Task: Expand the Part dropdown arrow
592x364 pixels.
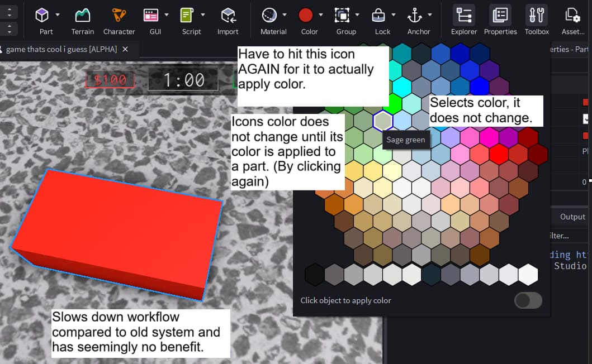Action: (x=58, y=15)
